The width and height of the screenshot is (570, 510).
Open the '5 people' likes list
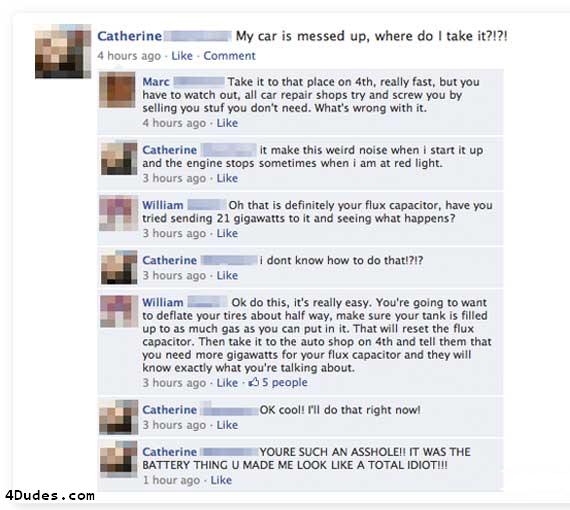(285, 382)
